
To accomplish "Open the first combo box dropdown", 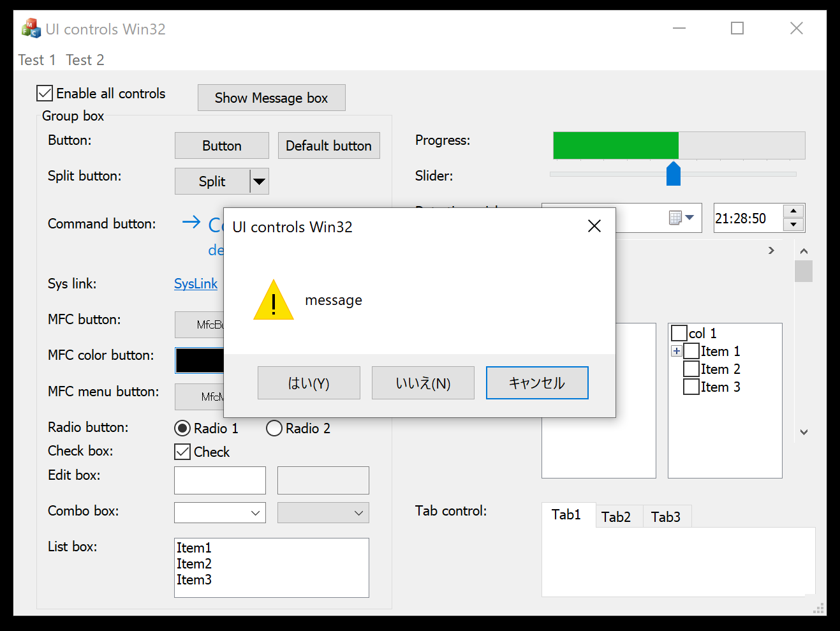I will point(255,512).
